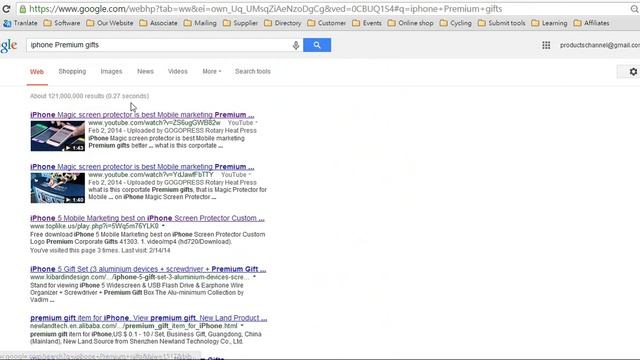Click the green padlock security icon
This screenshot has height=360, width=640.
click(23, 9)
